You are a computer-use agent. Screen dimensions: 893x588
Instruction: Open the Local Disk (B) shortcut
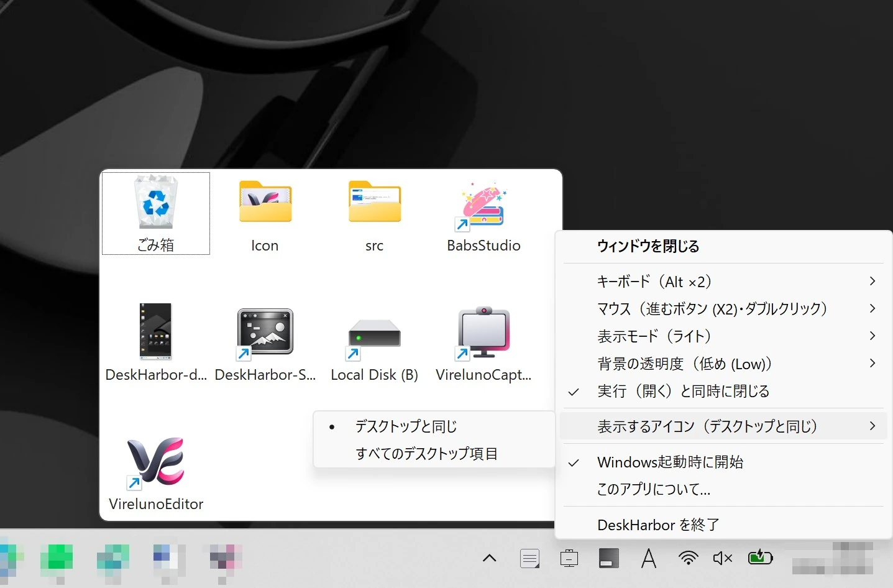(x=373, y=339)
